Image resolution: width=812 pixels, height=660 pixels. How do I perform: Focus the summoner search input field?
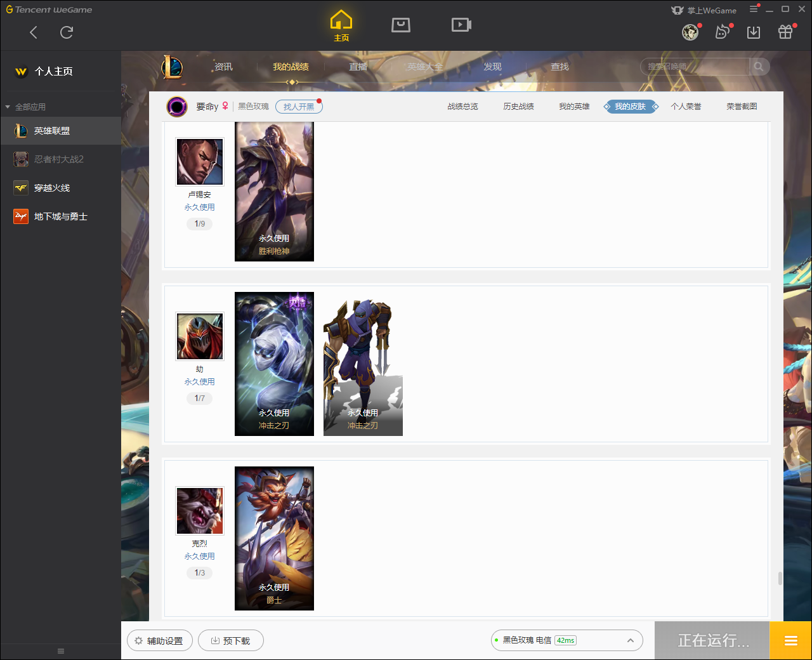(x=695, y=67)
